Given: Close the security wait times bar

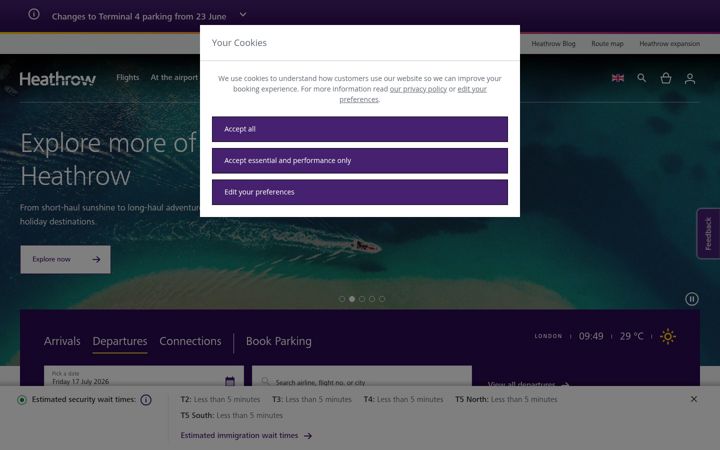Looking at the screenshot, I should tap(694, 399).
